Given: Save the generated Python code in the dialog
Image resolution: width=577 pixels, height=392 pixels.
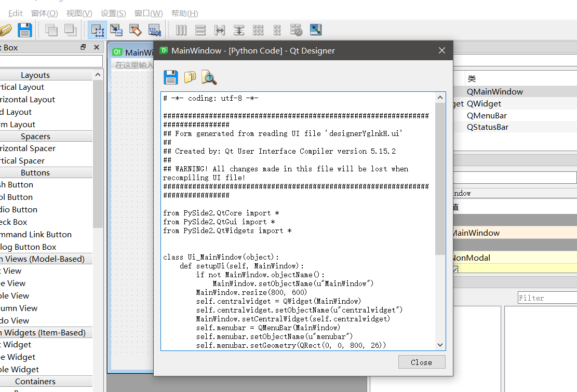Looking at the screenshot, I should (x=171, y=77).
